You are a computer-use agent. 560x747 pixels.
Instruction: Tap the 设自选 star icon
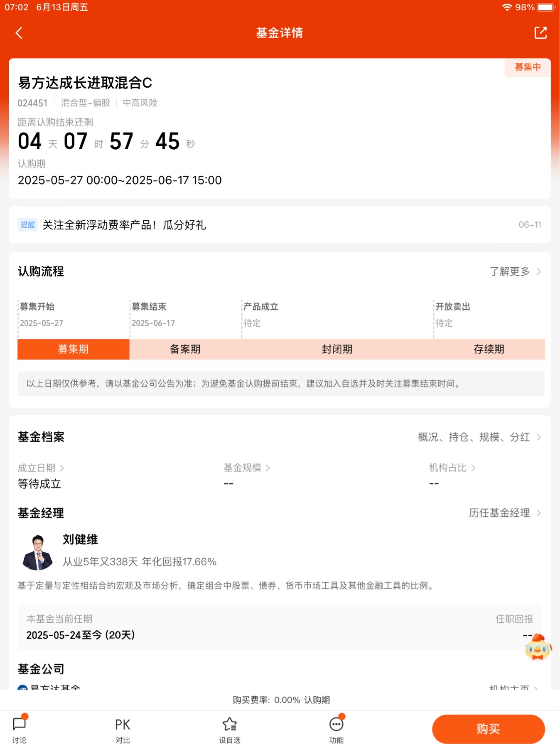point(229,730)
